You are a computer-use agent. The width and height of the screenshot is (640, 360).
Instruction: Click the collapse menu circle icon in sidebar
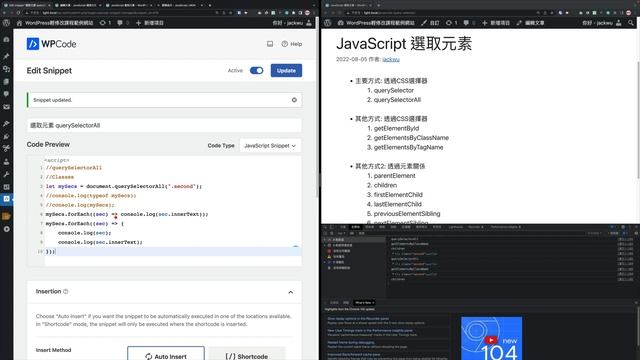point(6,229)
